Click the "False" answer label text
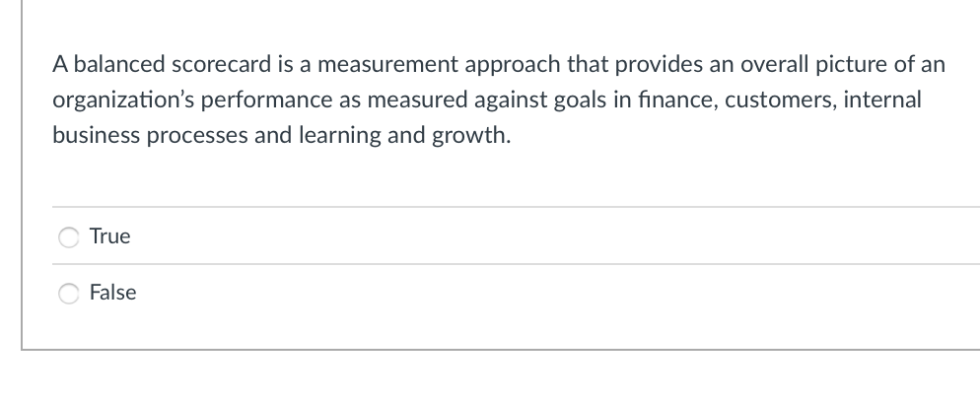This screenshot has height=402, width=980. point(113,293)
